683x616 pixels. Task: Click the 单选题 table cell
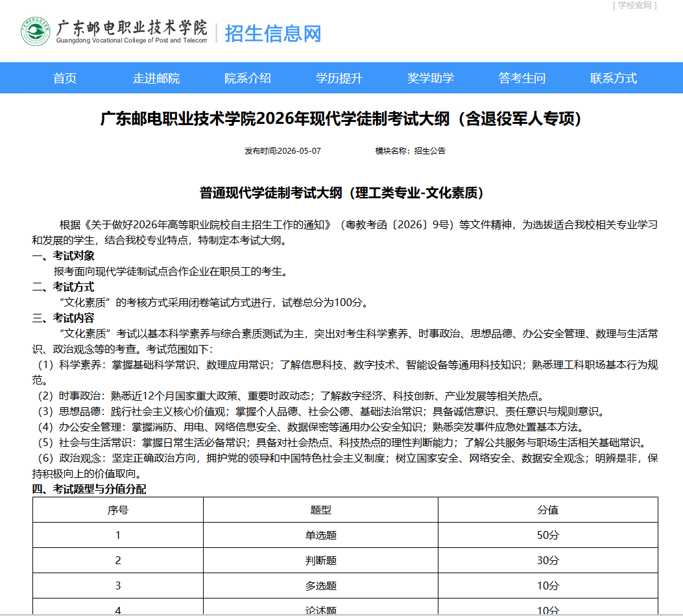(x=320, y=535)
